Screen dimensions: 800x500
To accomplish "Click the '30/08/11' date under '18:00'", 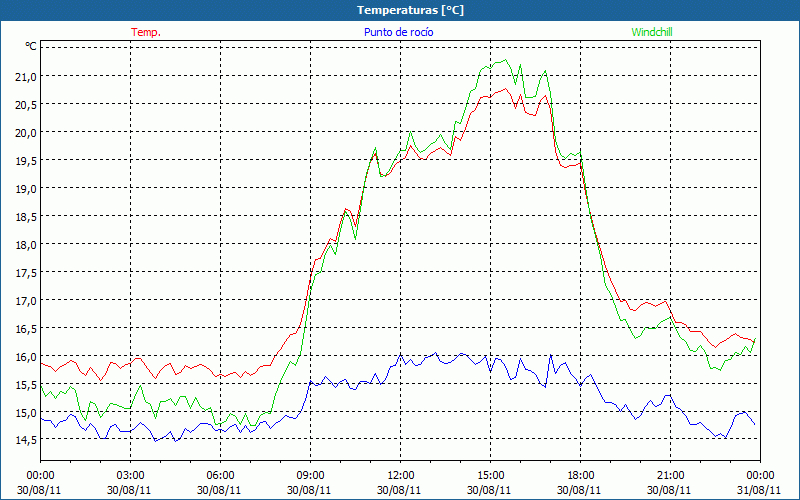I will tap(581, 490).
